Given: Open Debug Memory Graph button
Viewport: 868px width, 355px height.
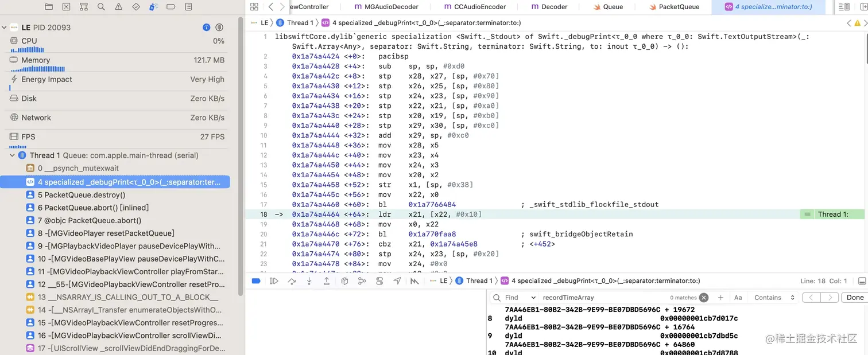Looking at the screenshot, I should click(x=362, y=281).
